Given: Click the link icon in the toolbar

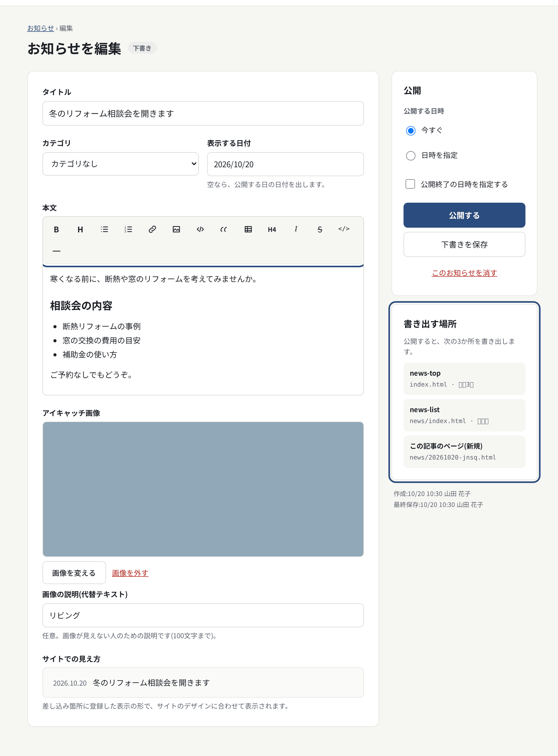Looking at the screenshot, I should point(152,229).
